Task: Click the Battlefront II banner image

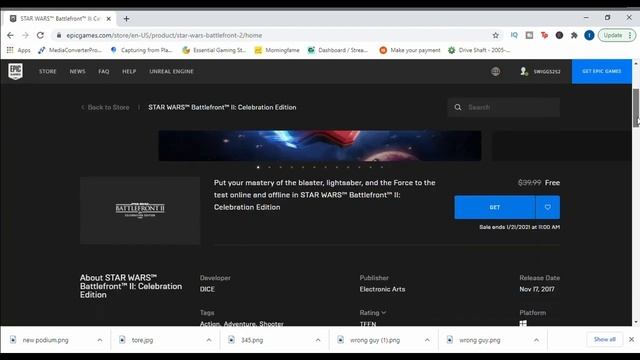Action: (x=320, y=146)
